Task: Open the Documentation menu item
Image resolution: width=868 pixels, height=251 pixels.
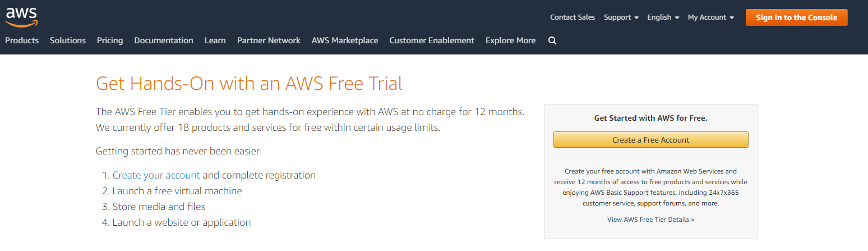Action: coord(164,40)
